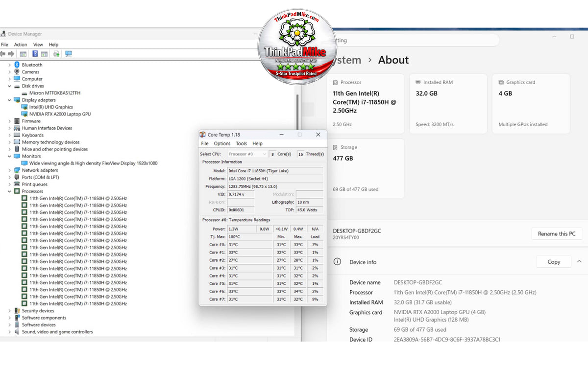Screen dimensions: 588x369
Task: Click the Copy button in Device info
Action: pyautogui.click(x=554, y=262)
